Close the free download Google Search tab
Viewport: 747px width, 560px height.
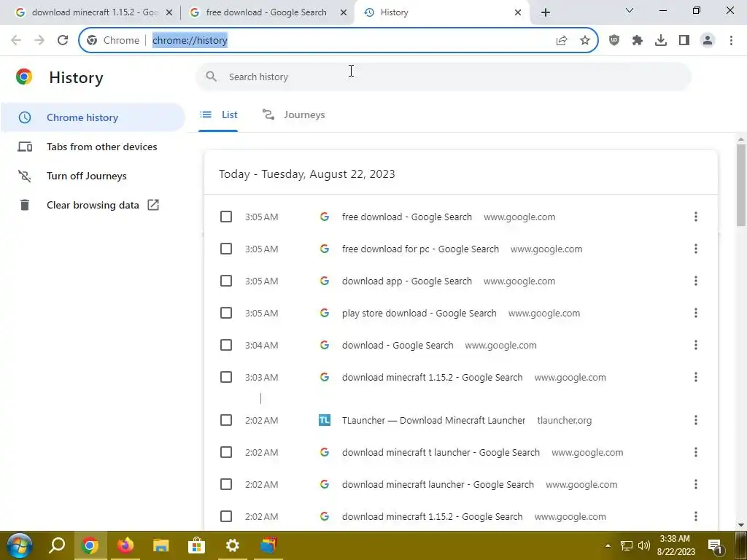(344, 13)
